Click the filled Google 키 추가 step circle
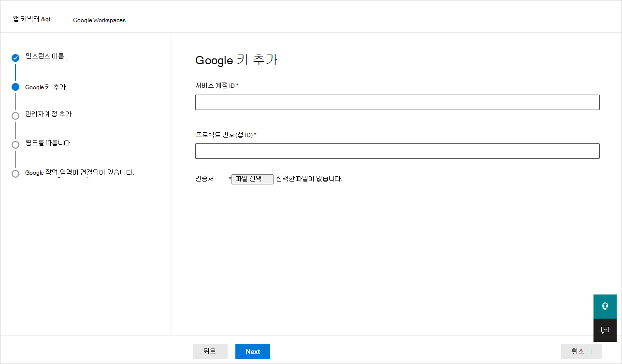 pyautogui.click(x=15, y=87)
